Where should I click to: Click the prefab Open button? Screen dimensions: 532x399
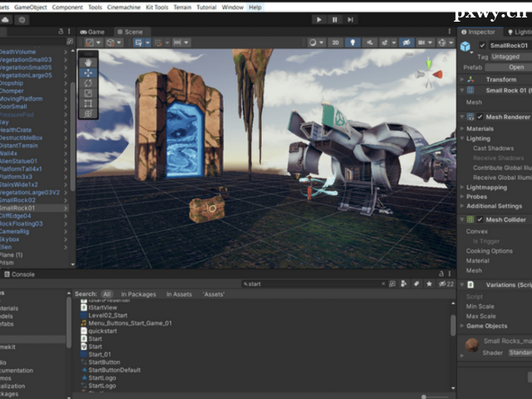tap(516, 67)
